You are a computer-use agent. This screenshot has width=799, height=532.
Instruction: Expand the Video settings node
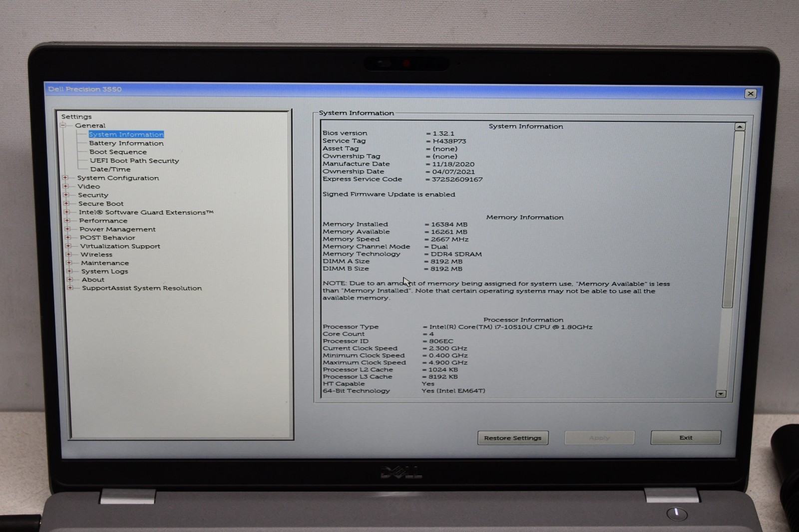coord(65,186)
